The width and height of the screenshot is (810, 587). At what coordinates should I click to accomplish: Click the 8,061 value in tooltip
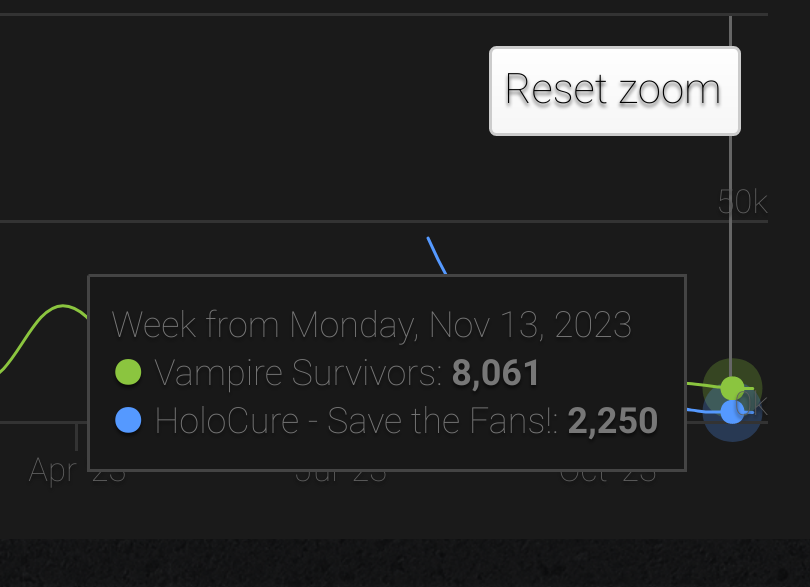(x=496, y=373)
